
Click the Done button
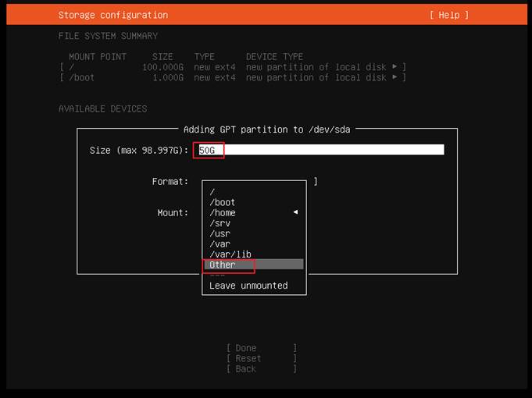262,348
